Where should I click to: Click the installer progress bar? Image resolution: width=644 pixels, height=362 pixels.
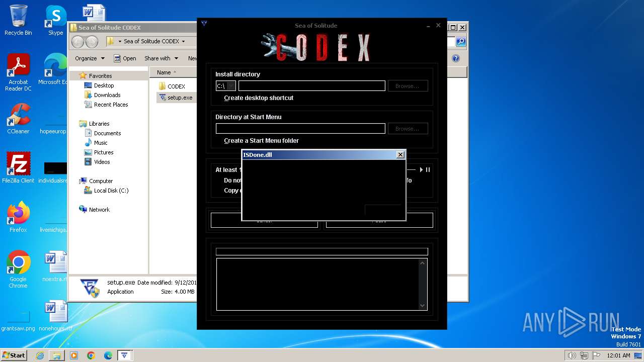pos(321,251)
